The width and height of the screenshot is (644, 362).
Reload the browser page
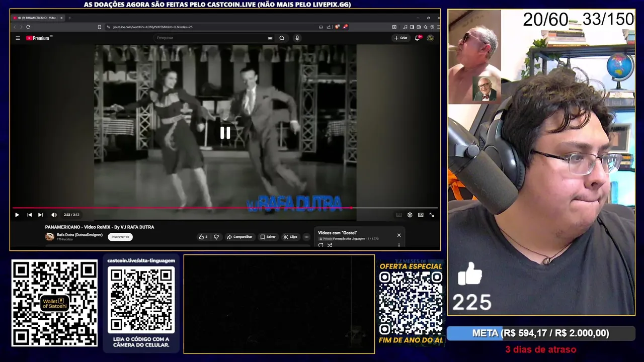[28, 27]
